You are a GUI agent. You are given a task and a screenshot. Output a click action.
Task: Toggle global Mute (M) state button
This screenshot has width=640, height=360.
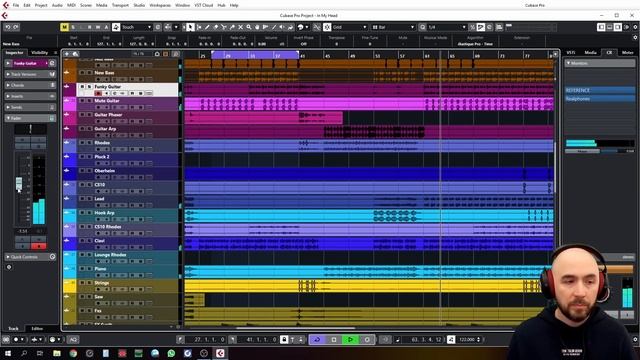point(64,27)
